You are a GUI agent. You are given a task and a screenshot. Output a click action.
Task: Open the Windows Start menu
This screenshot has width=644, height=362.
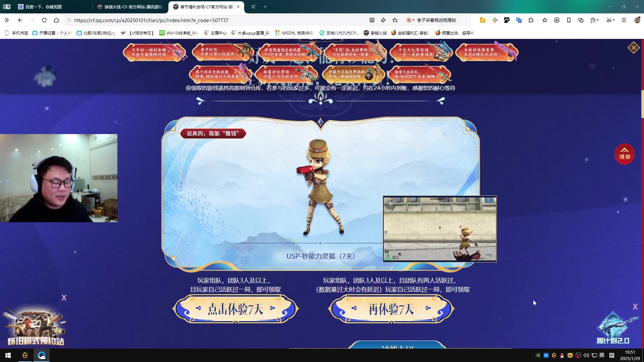pos(8,355)
